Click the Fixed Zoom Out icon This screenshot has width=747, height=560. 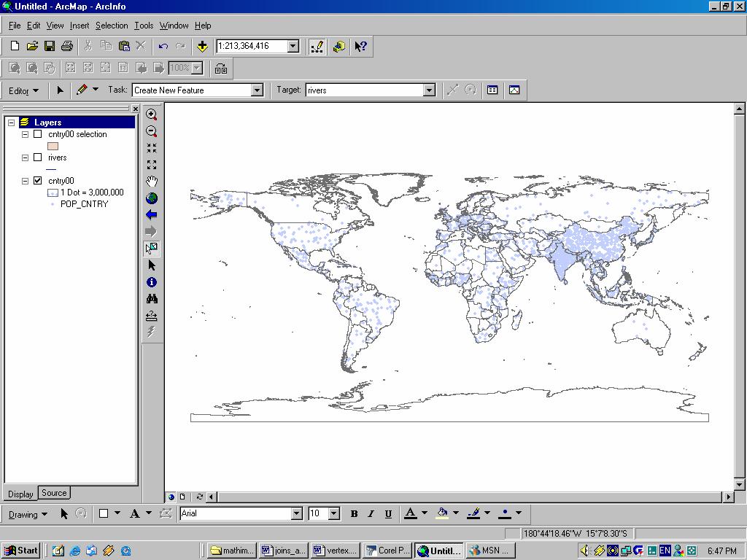click(152, 165)
